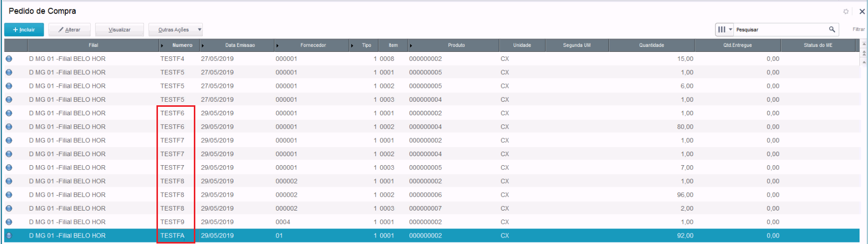Click the Incluir button
This screenshot has height=244, width=868.
point(24,30)
